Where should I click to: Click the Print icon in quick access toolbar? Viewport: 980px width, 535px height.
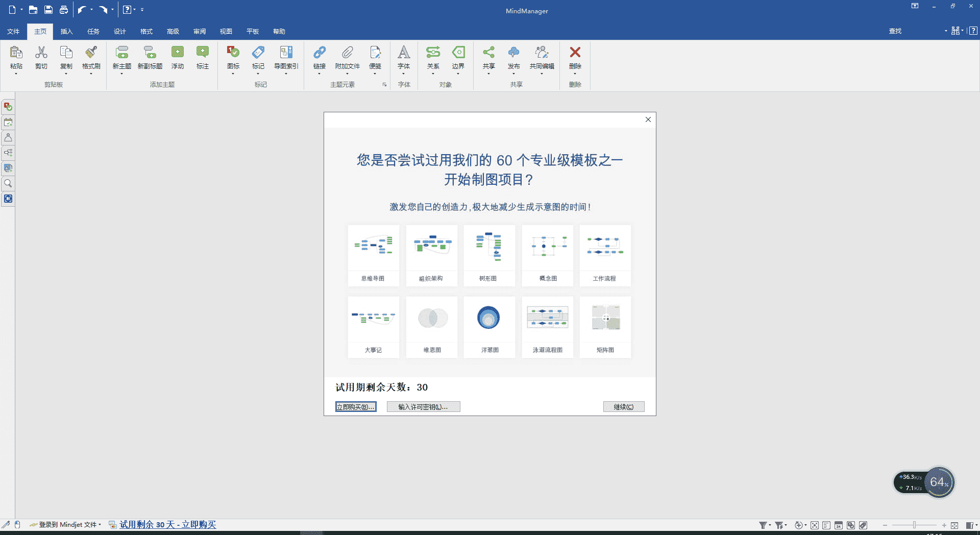pyautogui.click(x=64, y=10)
